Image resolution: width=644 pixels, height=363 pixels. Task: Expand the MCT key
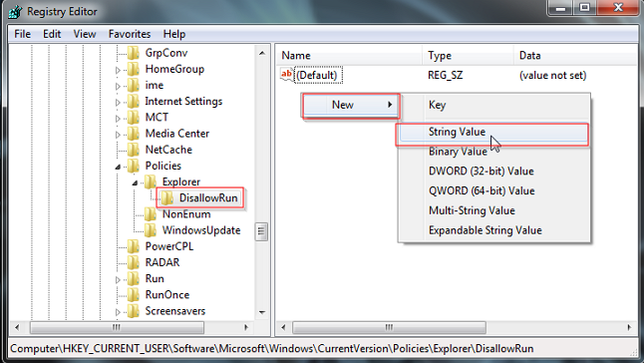118,119
